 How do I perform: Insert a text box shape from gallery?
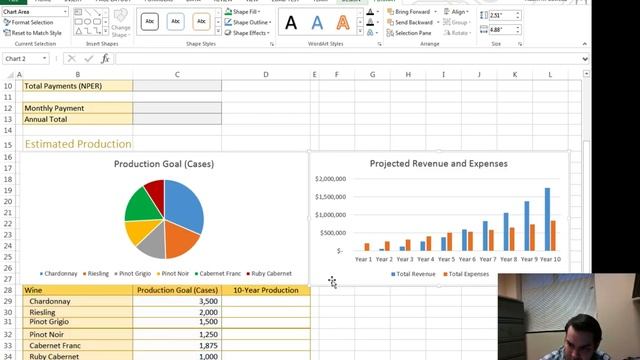pos(78,12)
